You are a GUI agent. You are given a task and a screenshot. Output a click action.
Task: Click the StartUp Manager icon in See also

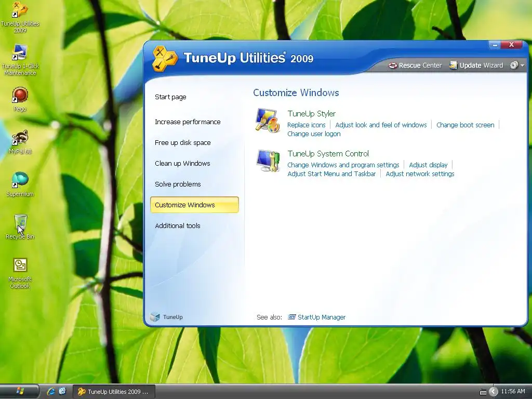(291, 317)
